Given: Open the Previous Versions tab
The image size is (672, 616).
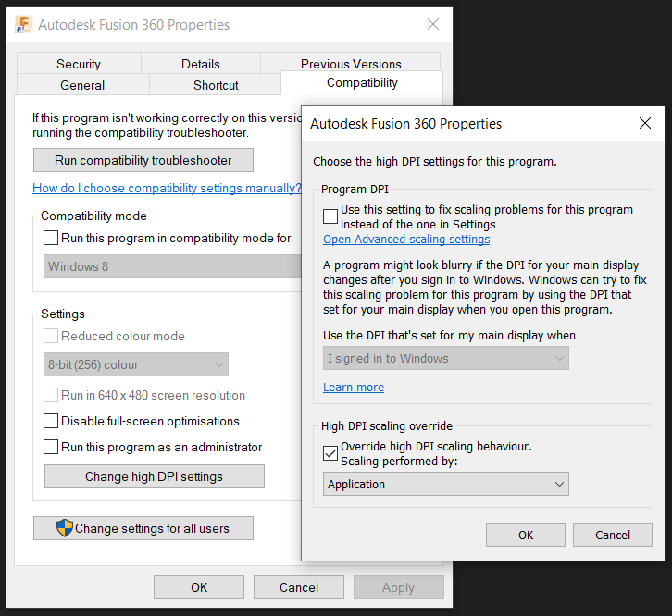Looking at the screenshot, I should click(x=351, y=63).
